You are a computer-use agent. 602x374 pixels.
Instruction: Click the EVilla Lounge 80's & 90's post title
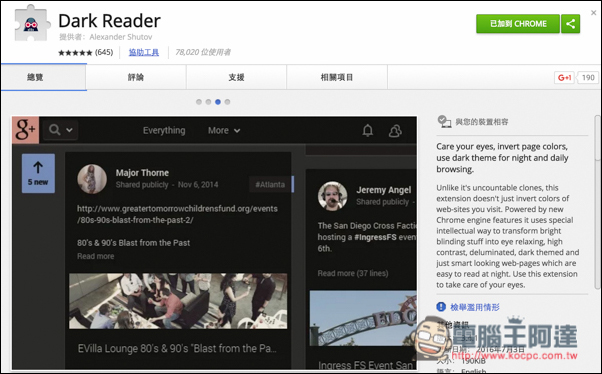tap(177, 349)
